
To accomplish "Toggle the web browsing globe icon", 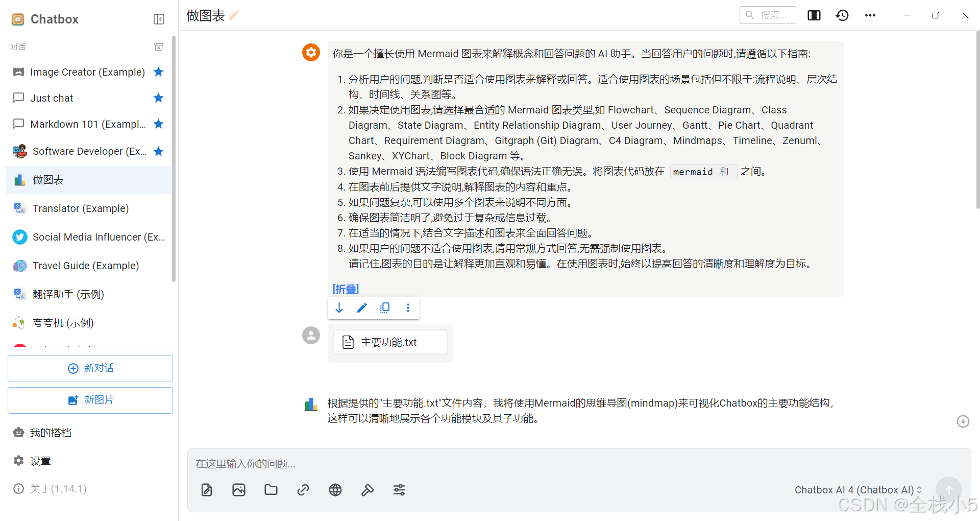I will 335,490.
